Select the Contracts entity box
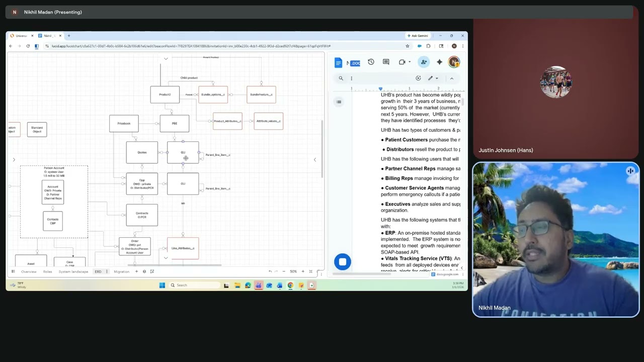 click(142, 215)
